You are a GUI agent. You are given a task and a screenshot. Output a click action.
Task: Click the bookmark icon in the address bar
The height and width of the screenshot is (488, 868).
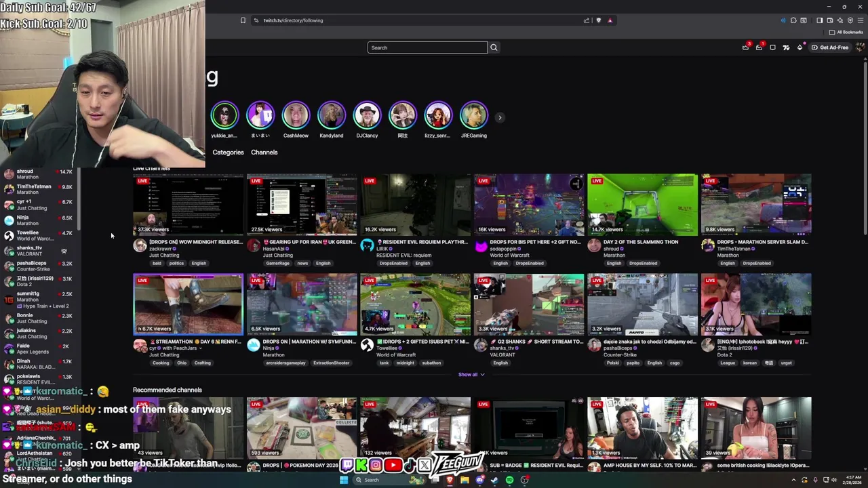pos(243,20)
